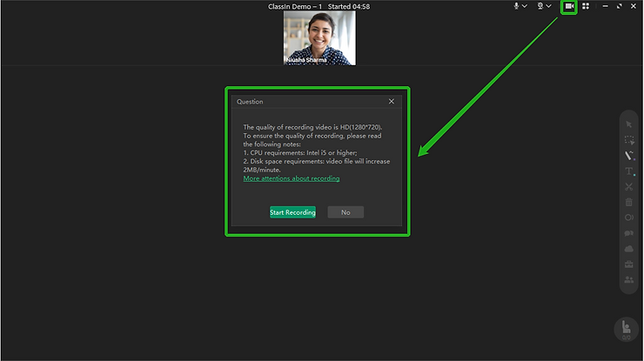Open the grid layout icon

tap(586, 6)
